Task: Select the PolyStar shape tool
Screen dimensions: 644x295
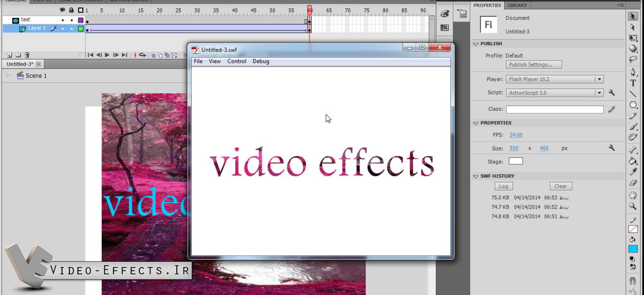Action: (x=633, y=105)
